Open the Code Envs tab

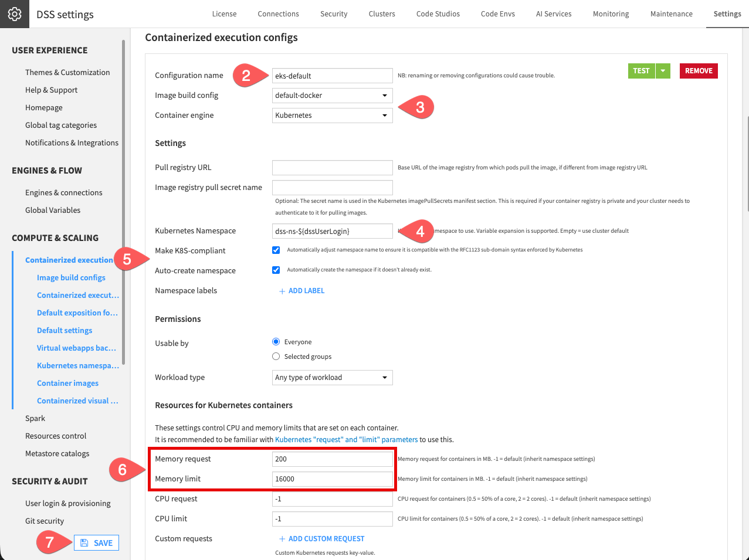coord(498,14)
